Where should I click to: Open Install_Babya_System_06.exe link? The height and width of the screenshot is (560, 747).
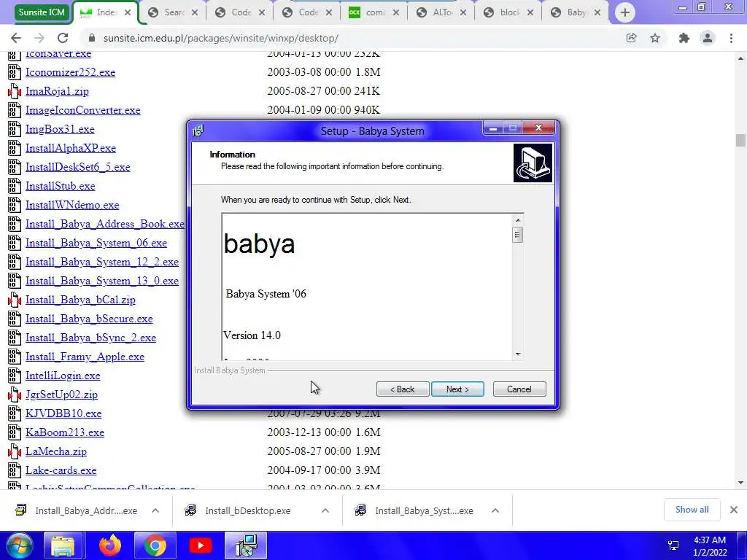tap(96, 243)
